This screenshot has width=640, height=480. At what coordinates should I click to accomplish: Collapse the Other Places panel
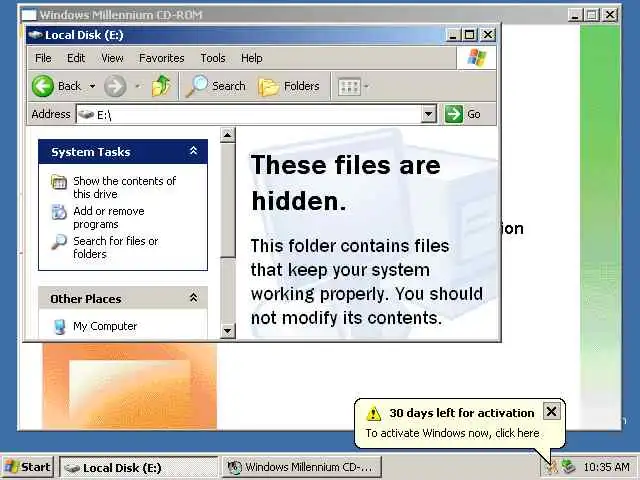[x=193, y=298]
